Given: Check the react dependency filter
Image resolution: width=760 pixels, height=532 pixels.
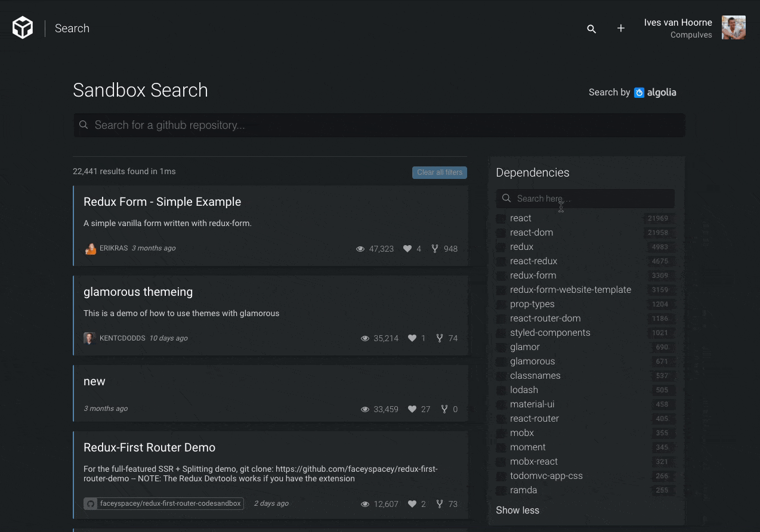Looking at the screenshot, I should (x=501, y=218).
